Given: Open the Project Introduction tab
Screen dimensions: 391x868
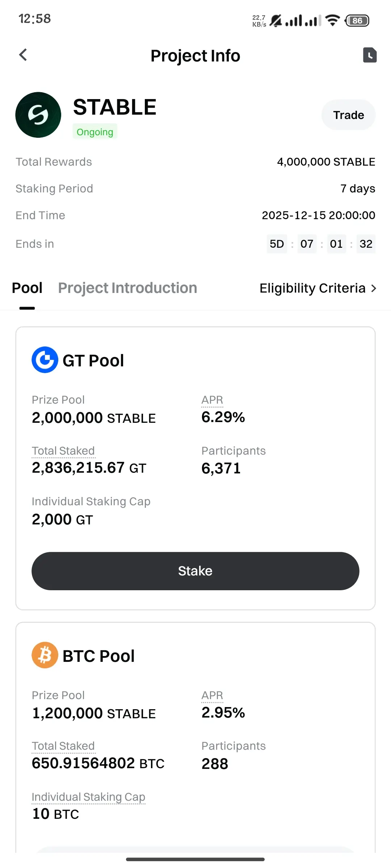Looking at the screenshot, I should [x=127, y=288].
